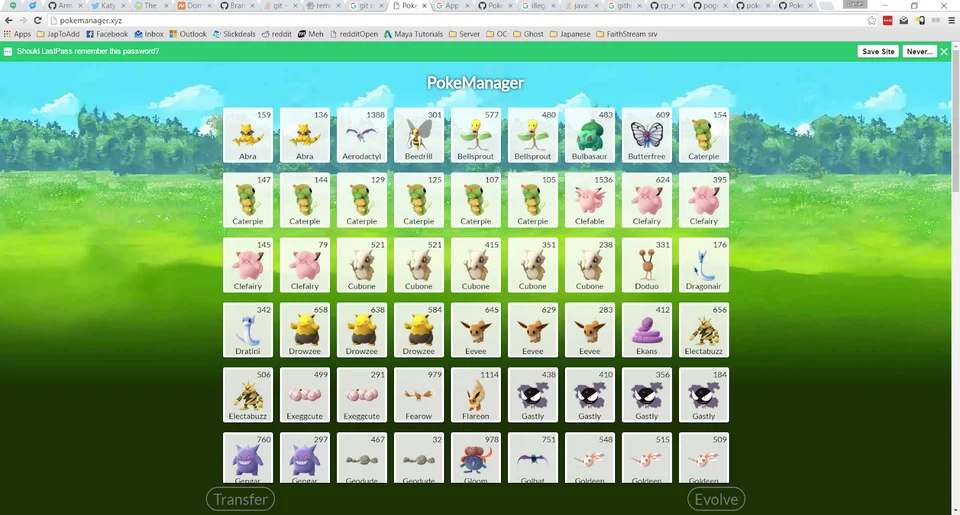Image resolution: width=960 pixels, height=515 pixels.
Task: Select the Abra card with CP 159
Action: (x=248, y=135)
